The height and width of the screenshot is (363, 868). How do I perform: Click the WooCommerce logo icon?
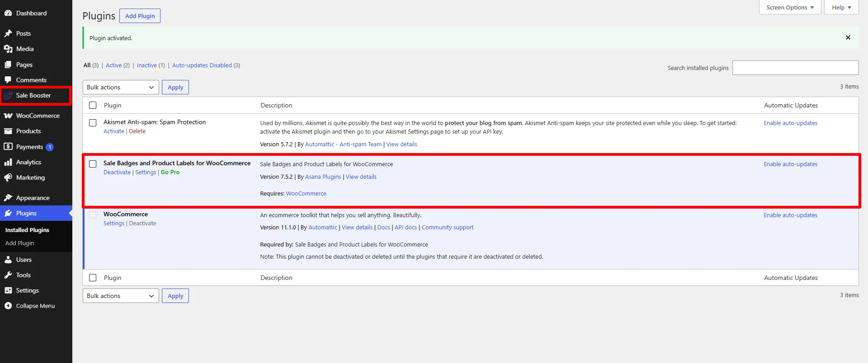click(x=8, y=116)
